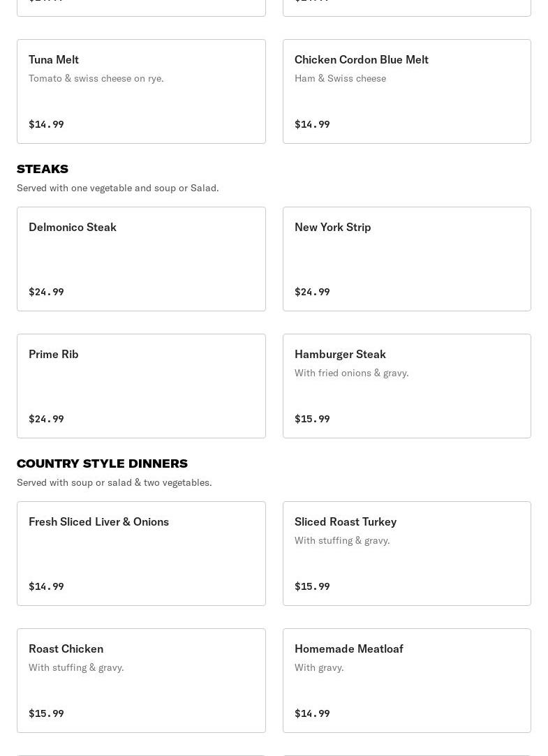The image size is (548, 756).
Task: Click the Hamburger Steak $15.99 price
Action: point(312,419)
